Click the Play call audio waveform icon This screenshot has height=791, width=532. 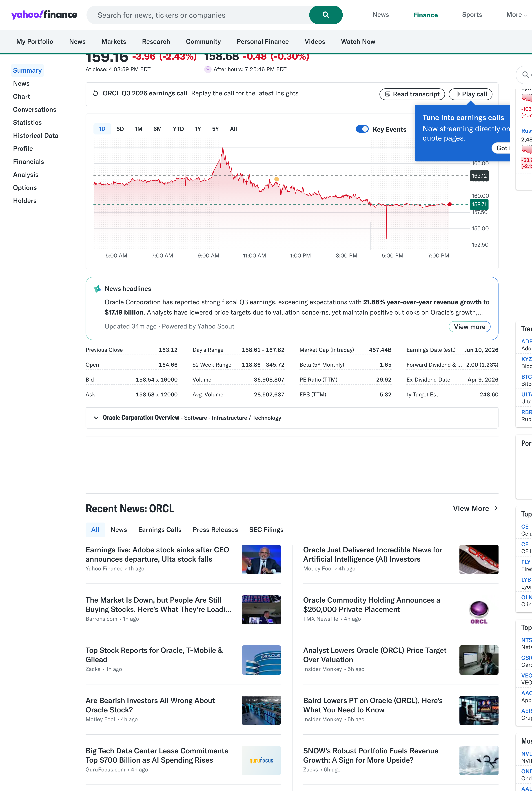point(457,94)
